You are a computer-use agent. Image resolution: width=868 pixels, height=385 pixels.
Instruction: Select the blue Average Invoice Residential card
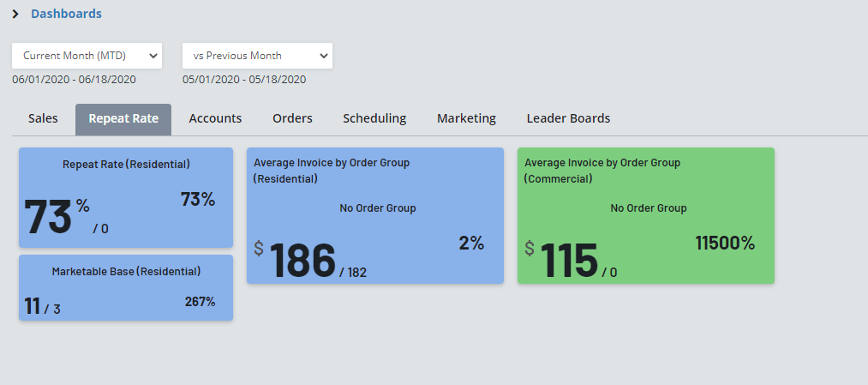[x=374, y=215]
